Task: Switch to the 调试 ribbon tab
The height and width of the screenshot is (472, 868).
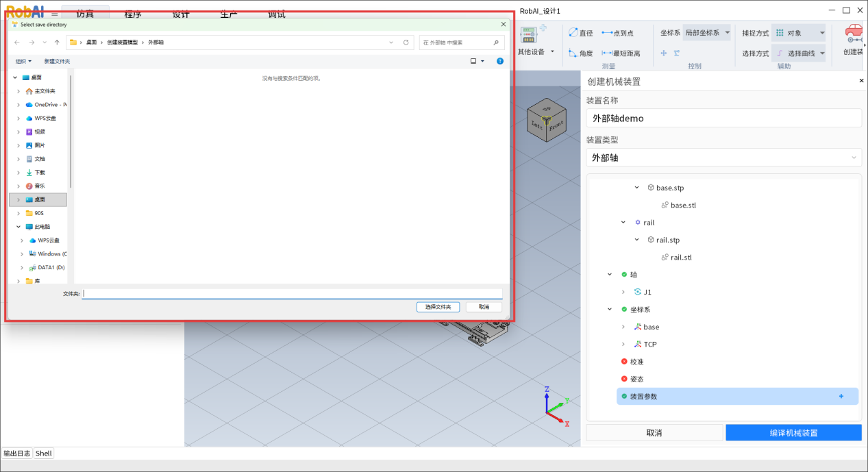Action: pyautogui.click(x=277, y=14)
